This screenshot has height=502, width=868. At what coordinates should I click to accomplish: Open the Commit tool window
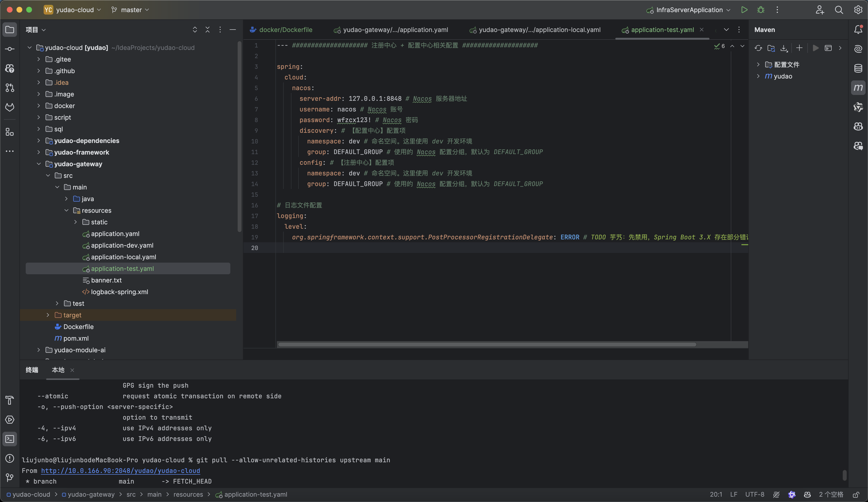point(10,49)
